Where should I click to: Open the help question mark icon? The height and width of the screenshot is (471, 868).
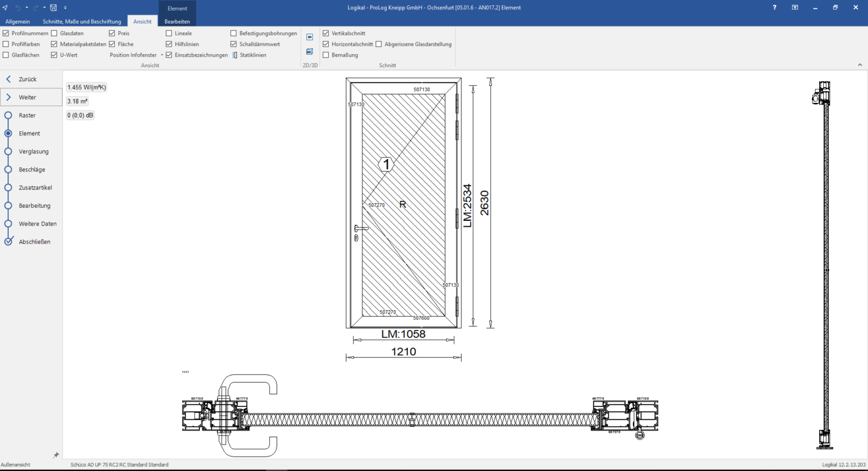pos(774,8)
